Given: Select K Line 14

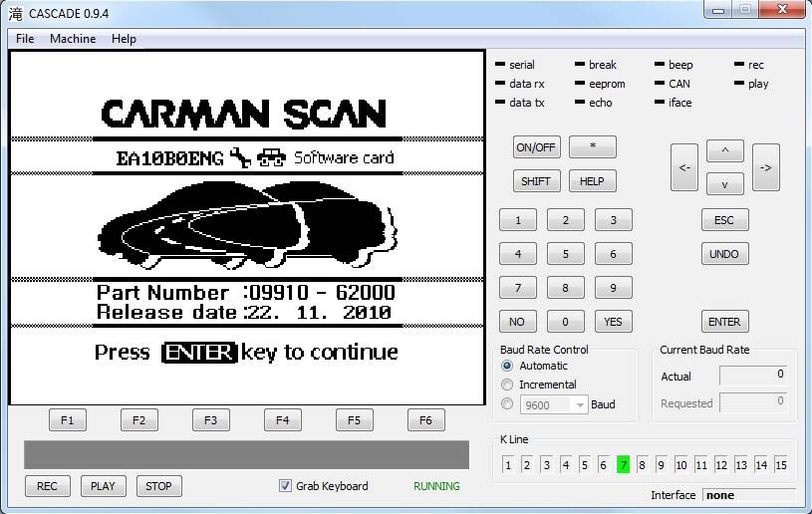Looking at the screenshot, I should coord(761,465).
